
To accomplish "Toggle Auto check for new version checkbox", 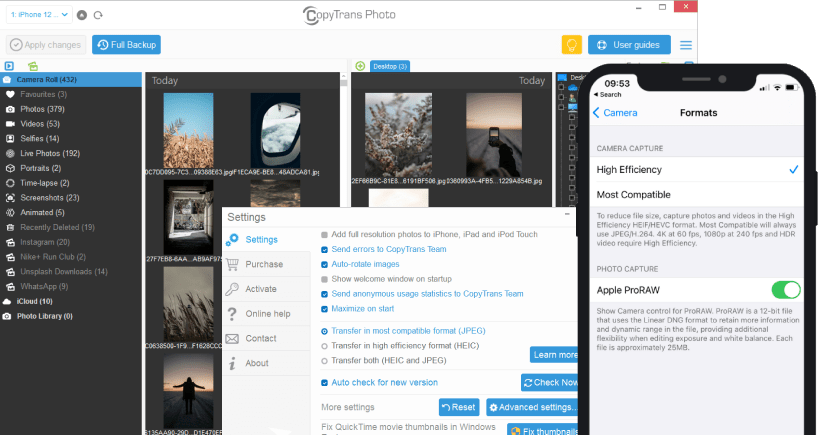I will pyautogui.click(x=324, y=383).
